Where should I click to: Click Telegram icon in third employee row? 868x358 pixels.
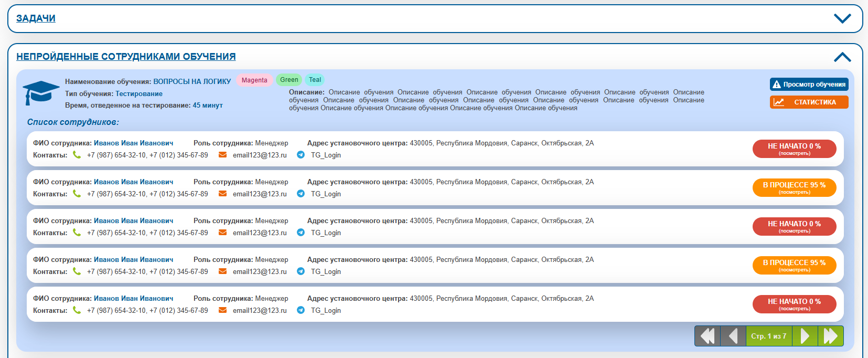tap(301, 233)
